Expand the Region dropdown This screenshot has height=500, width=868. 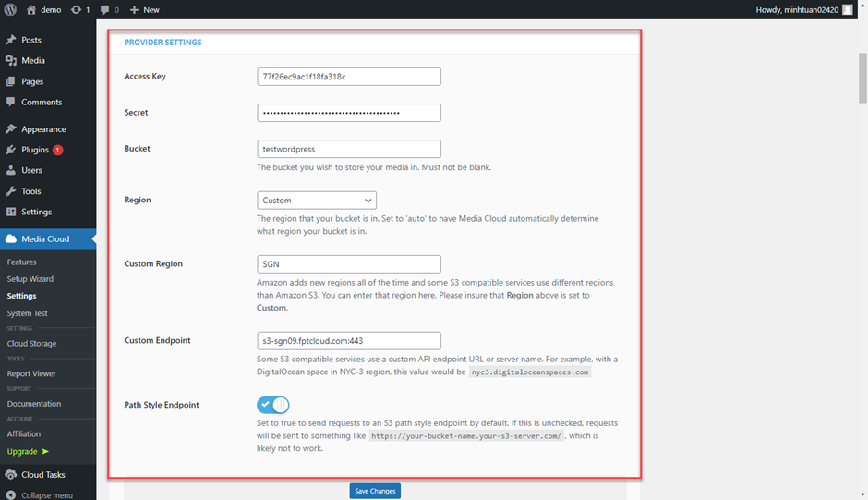317,200
